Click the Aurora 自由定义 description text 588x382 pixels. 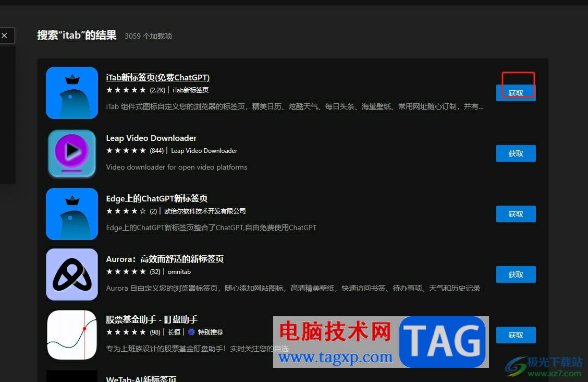click(x=293, y=288)
